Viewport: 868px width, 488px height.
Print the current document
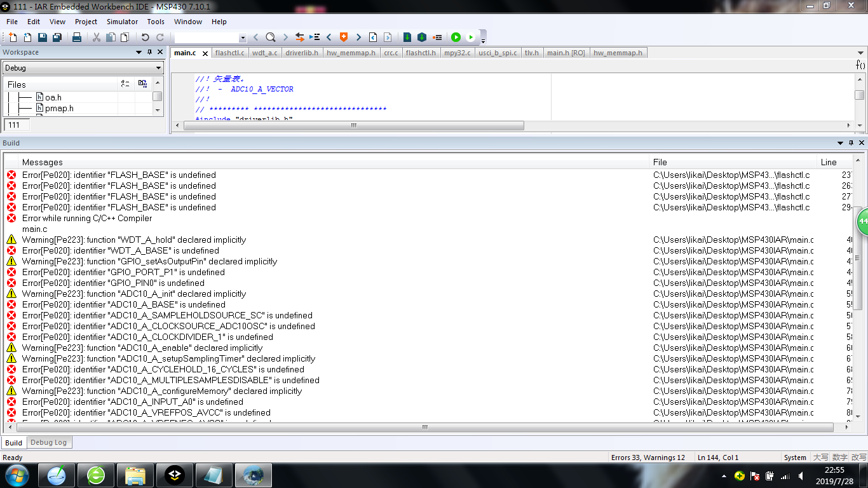tap(76, 37)
